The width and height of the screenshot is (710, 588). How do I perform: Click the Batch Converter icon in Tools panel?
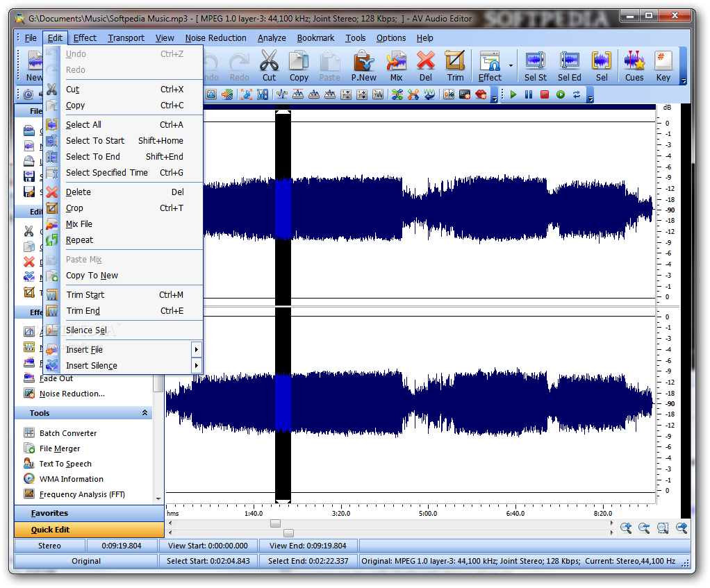[x=29, y=433]
